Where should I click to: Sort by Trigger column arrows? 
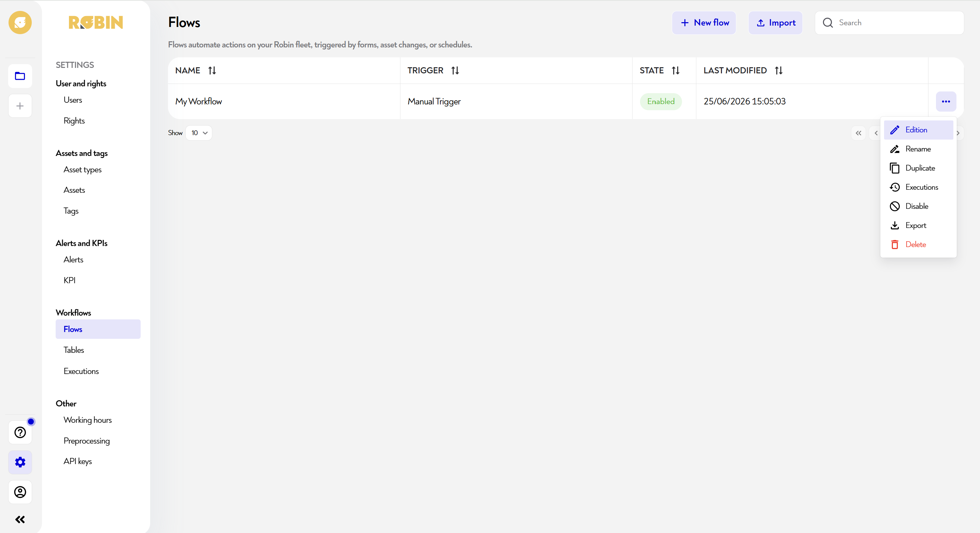coord(455,70)
